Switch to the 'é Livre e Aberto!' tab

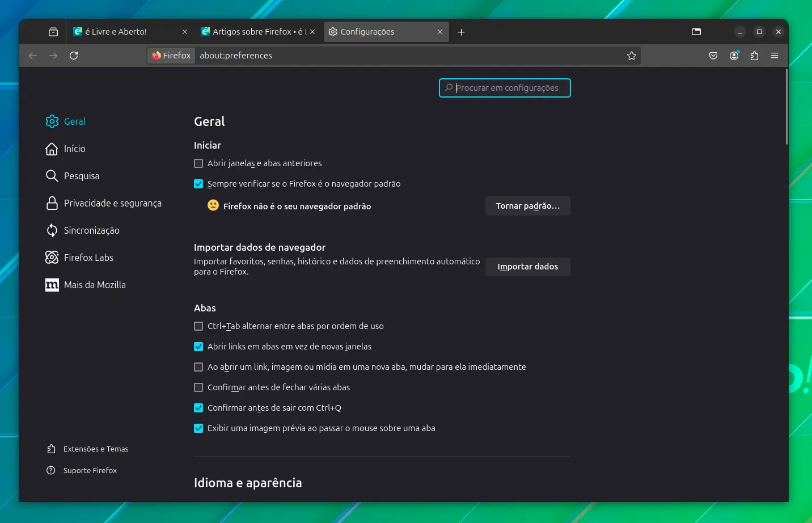click(x=130, y=32)
